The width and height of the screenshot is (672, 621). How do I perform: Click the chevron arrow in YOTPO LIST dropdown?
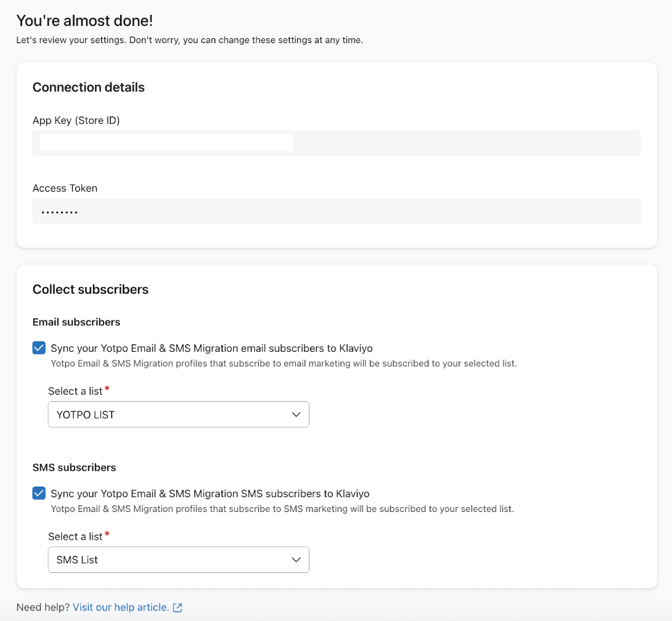[x=296, y=415]
